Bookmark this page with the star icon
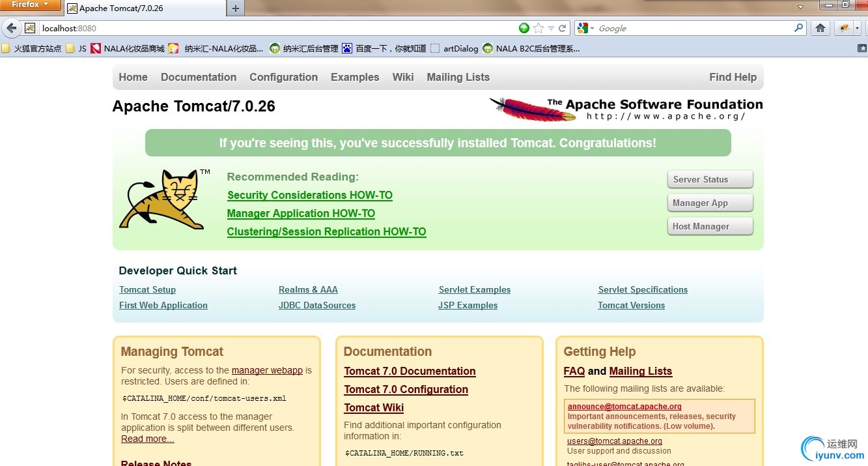This screenshot has width=868, height=466. coord(539,28)
